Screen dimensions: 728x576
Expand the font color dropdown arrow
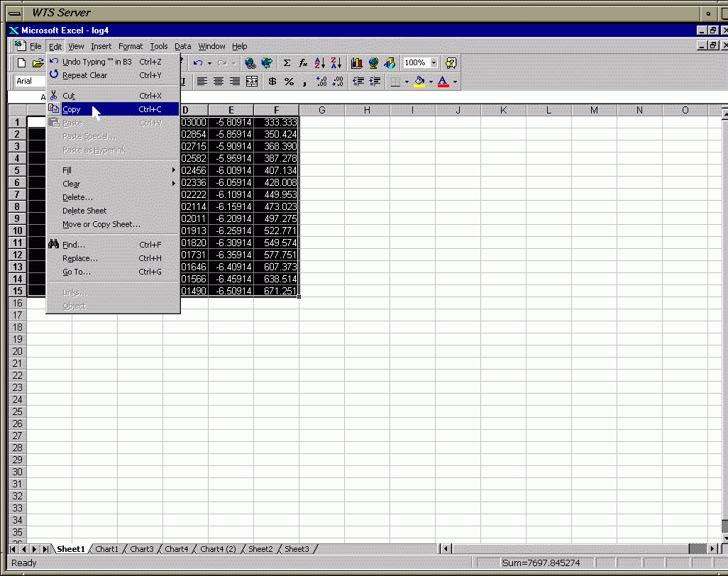pos(455,82)
